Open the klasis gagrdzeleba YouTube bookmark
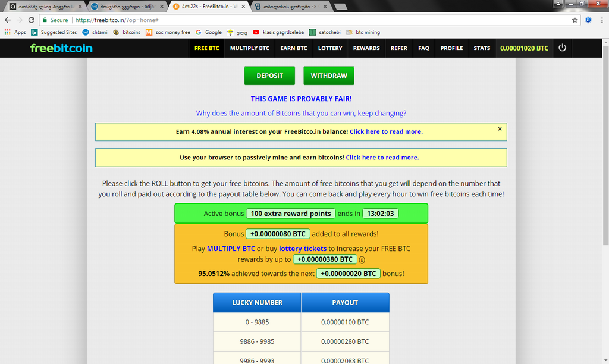 click(x=278, y=32)
